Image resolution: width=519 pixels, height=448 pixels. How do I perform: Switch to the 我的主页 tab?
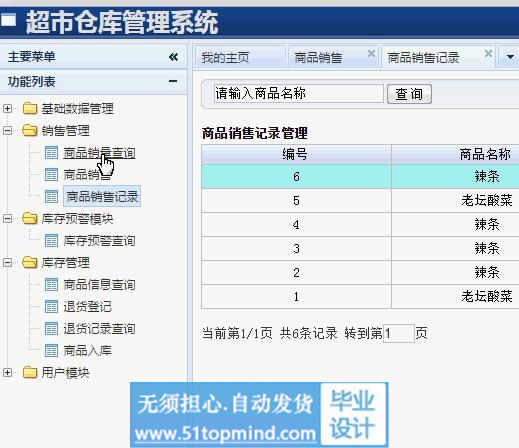[225, 58]
